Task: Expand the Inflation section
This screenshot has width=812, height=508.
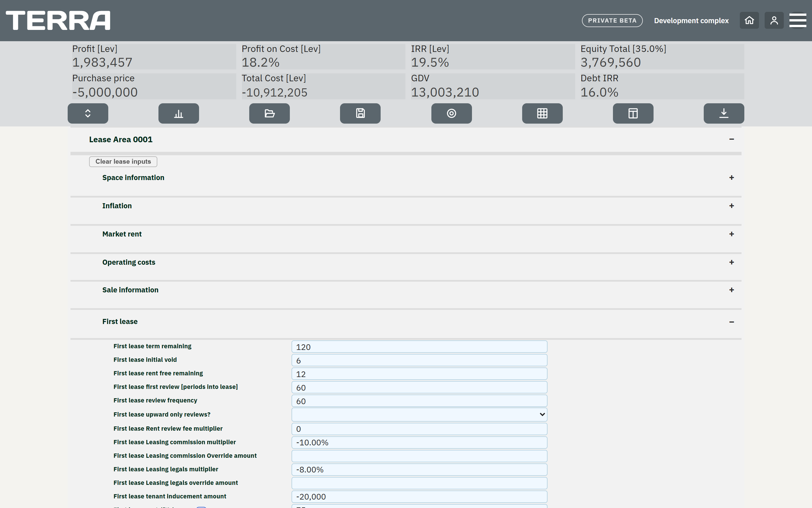Action: [x=731, y=206]
